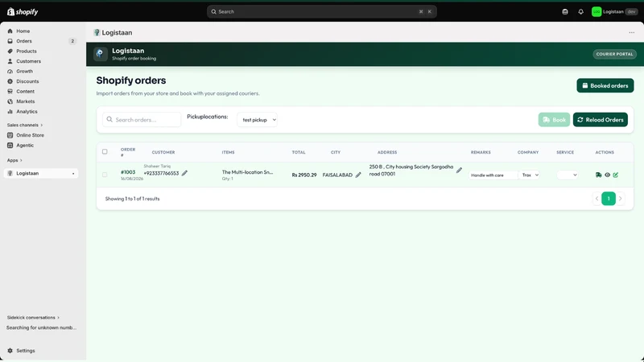
Task: Click the Orders badge showing 2
Action: pyautogui.click(x=72, y=41)
